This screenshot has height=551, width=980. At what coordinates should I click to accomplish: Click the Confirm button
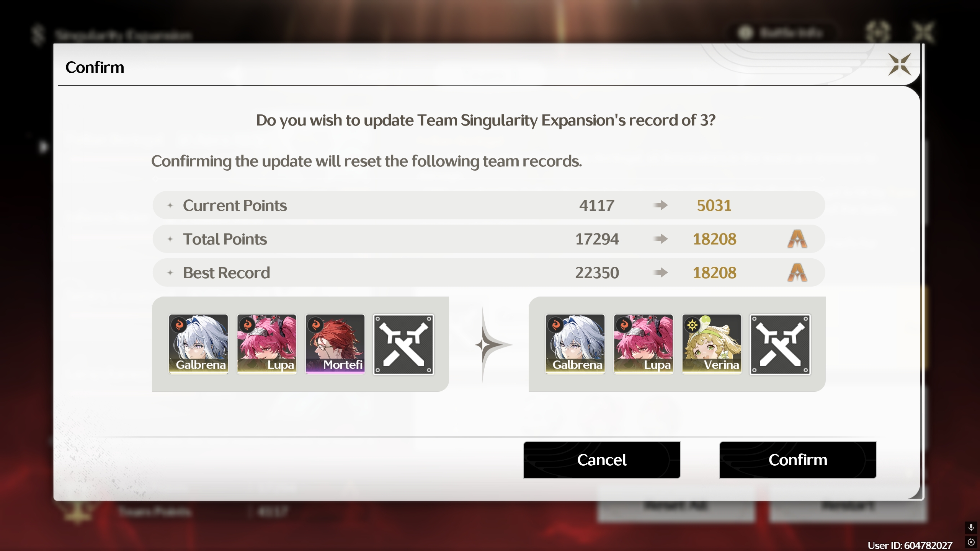tap(798, 460)
